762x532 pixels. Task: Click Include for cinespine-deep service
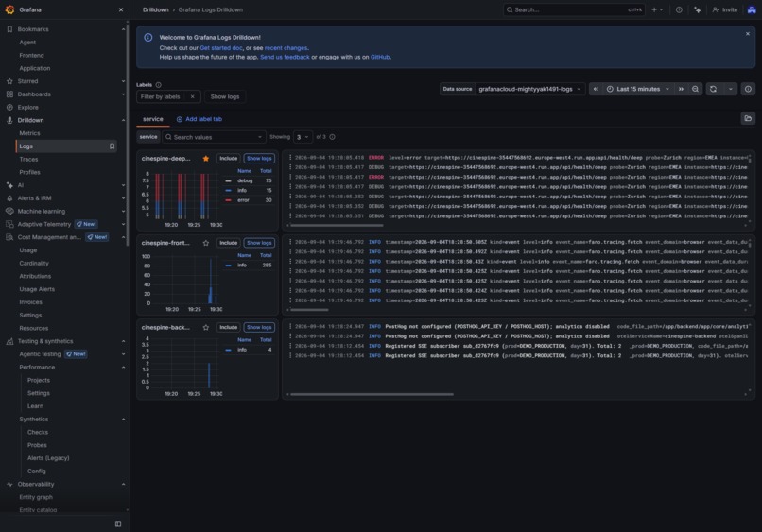(x=229, y=159)
